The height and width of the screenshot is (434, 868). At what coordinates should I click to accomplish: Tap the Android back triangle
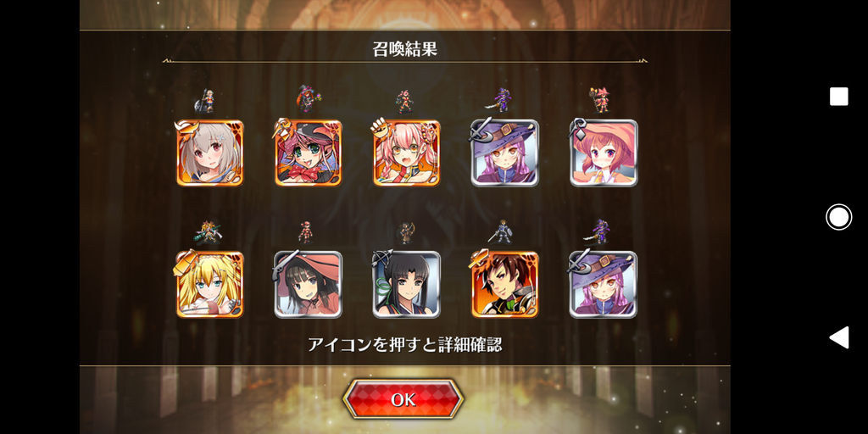838,337
